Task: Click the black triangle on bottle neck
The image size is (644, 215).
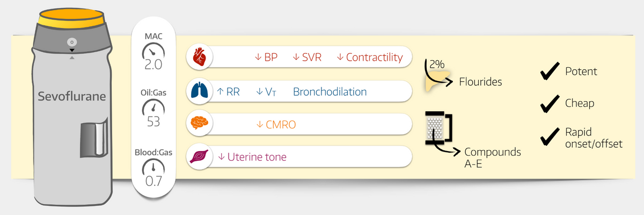Action: [x=71, y=50]
